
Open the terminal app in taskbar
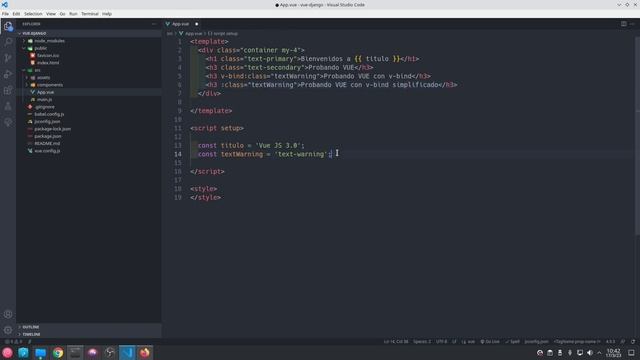(x=75, y=353)
